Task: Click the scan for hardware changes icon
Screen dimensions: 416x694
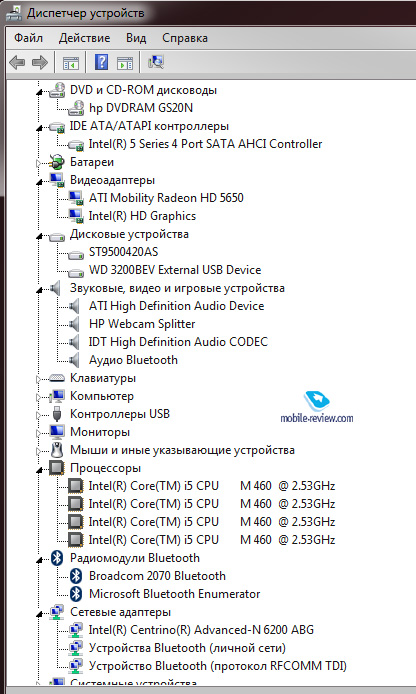Action: pos(156,62)
